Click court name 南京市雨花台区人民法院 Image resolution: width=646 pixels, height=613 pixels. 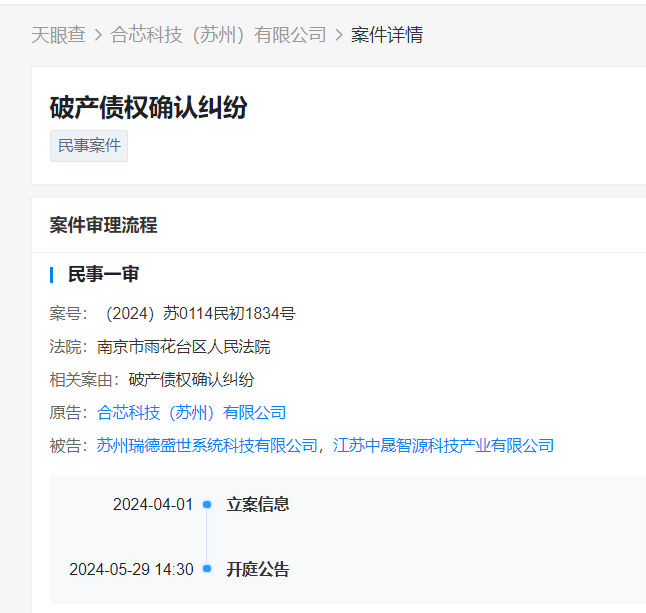(184, 346)
